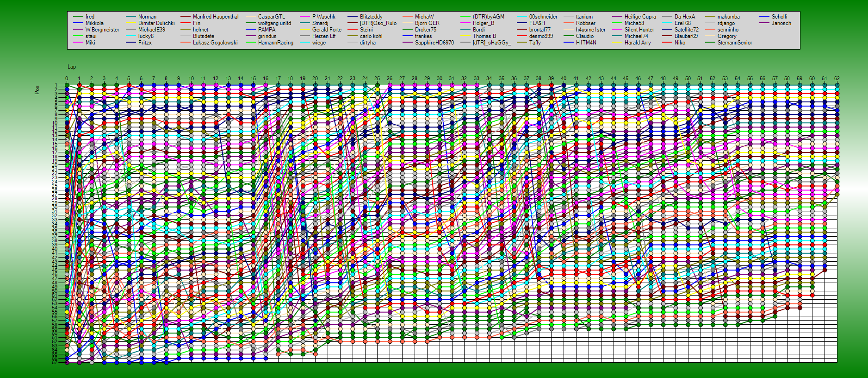Click 'Mikkola' in the legend
868x378 pixels.
pos(94,23)
